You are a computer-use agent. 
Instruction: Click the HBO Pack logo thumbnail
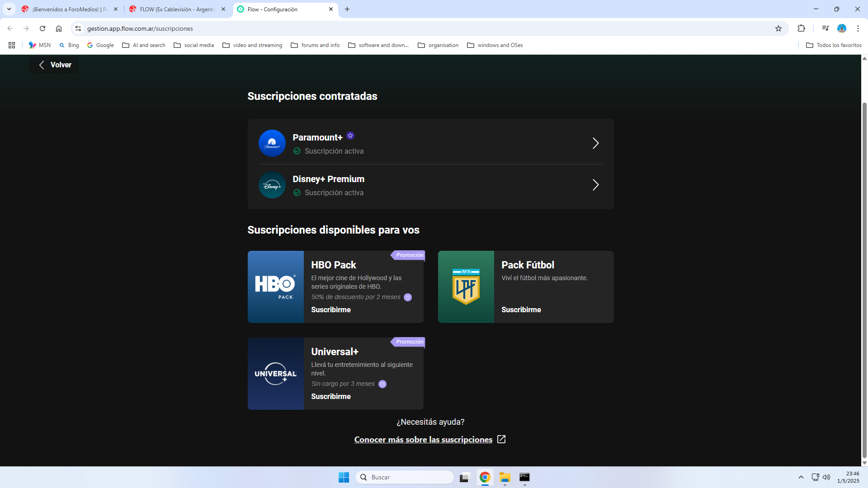[x=276, y=287]
